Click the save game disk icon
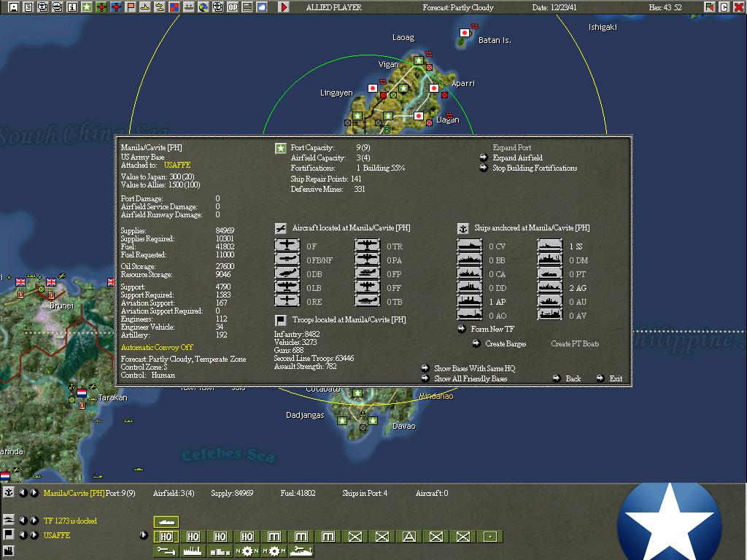The width and height of the screenshot is (747, 560). point(13,7)
